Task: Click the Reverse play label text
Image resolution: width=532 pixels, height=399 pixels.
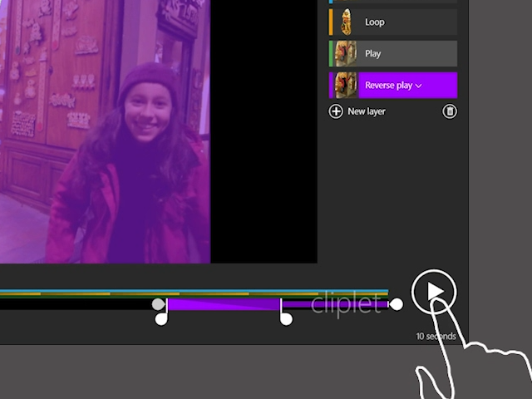Action: 388,85
